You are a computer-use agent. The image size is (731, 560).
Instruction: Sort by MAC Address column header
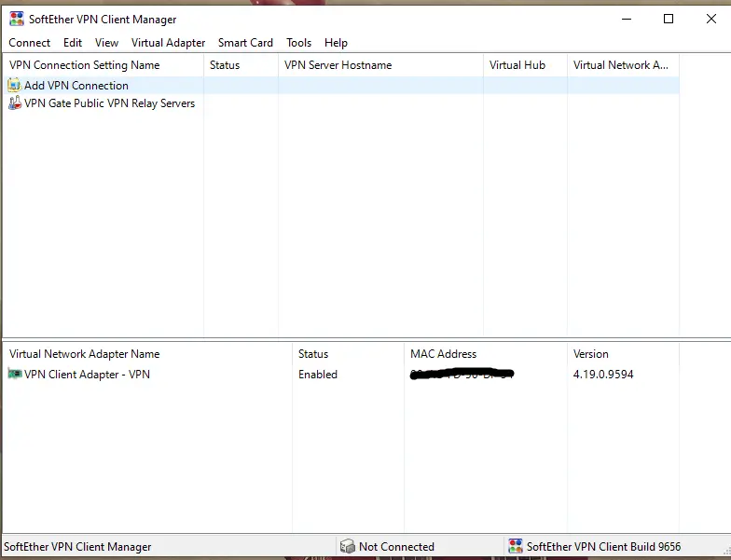pyautogui.click(x=486, y=354)
